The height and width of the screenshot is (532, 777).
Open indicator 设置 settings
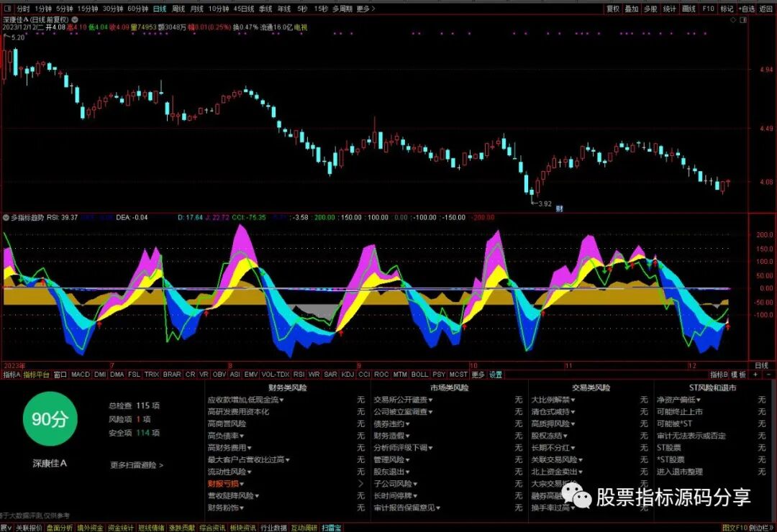[496, 375]
